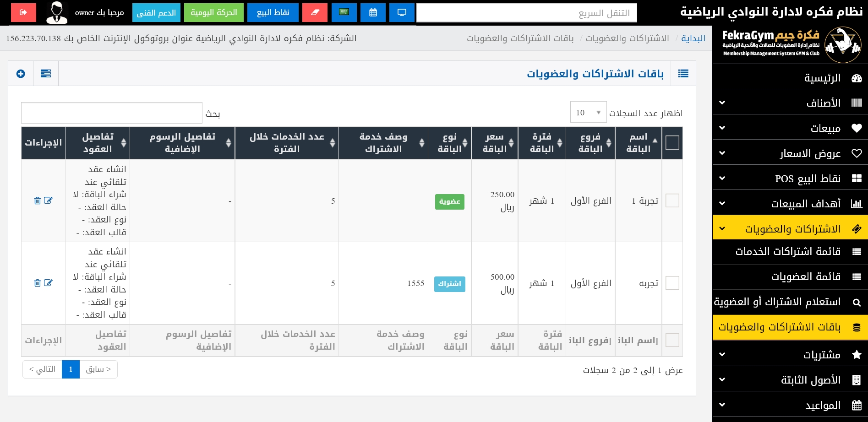Viewport: 868px width, 422px height.
Task: Click the red logout icon button
Action: click(23, 12)
